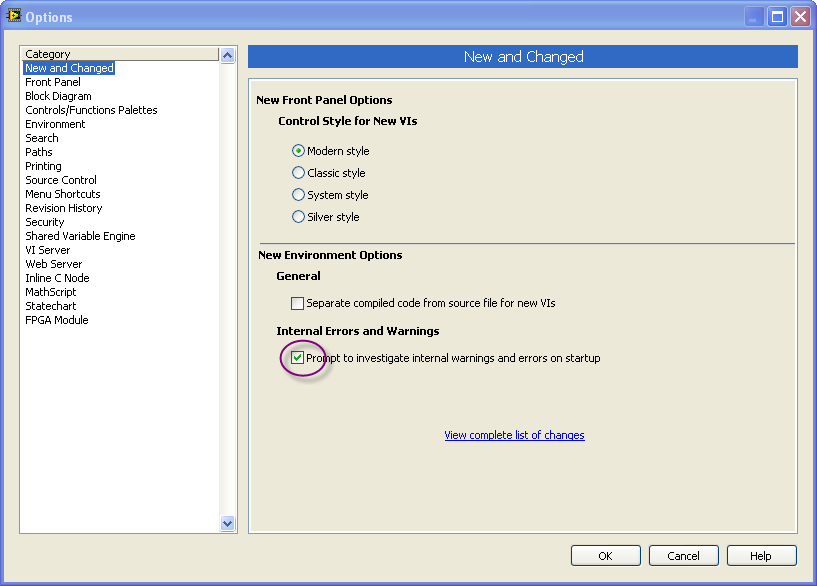Go to the Revision History category
Screen dimensions: 817x586
pyautogui.click(x=64, y=208)
